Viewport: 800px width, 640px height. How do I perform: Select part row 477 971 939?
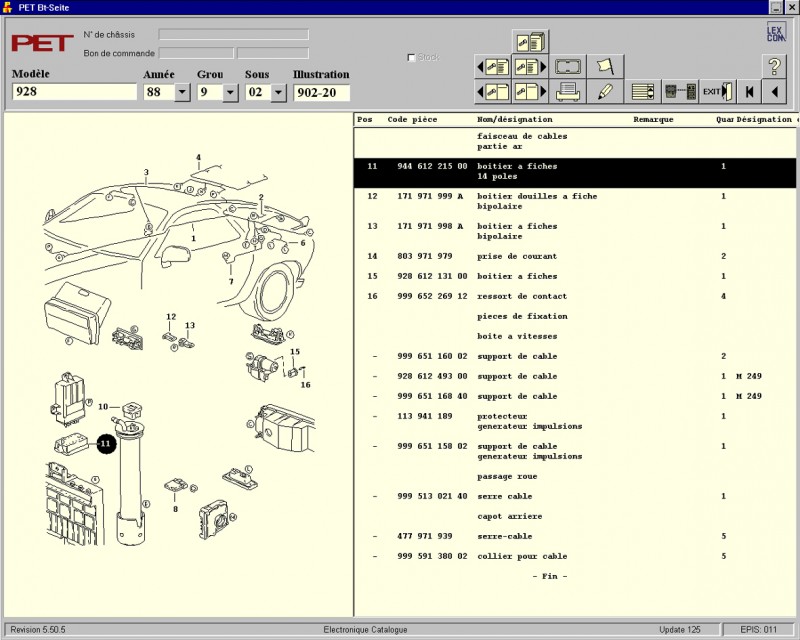click(575, 536)
